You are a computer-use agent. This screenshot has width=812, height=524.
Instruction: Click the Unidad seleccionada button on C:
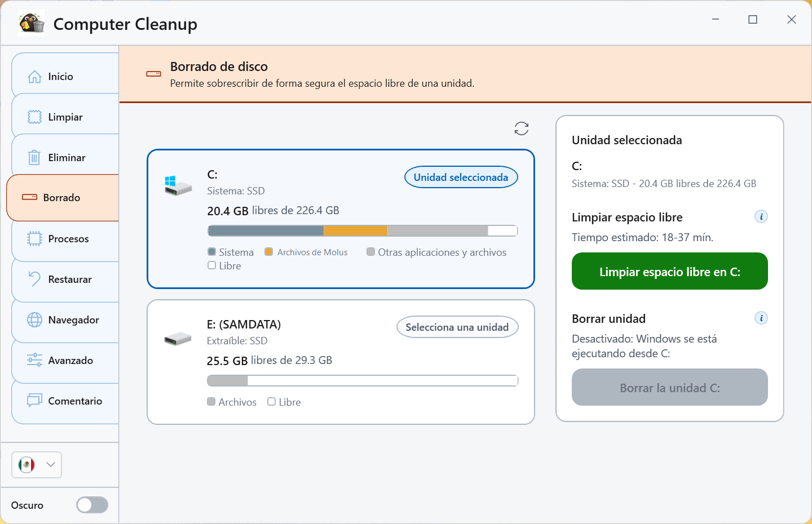(x=461, y=177)
